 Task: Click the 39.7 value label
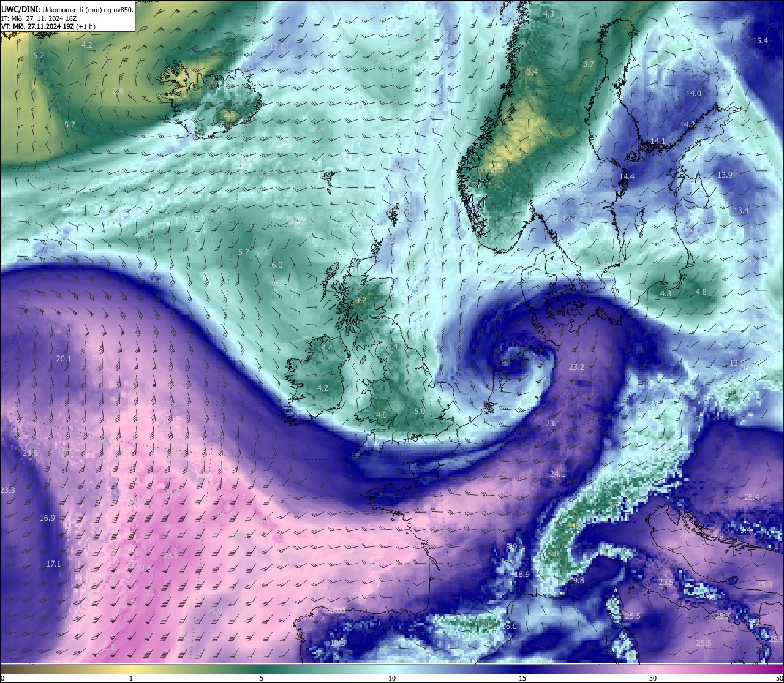(154, 594)
